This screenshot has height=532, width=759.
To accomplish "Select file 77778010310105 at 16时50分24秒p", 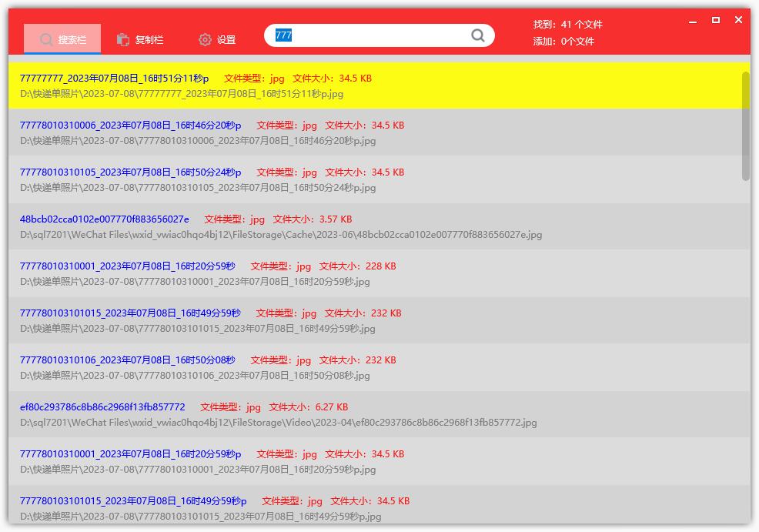I will click(x=375, y=179).
